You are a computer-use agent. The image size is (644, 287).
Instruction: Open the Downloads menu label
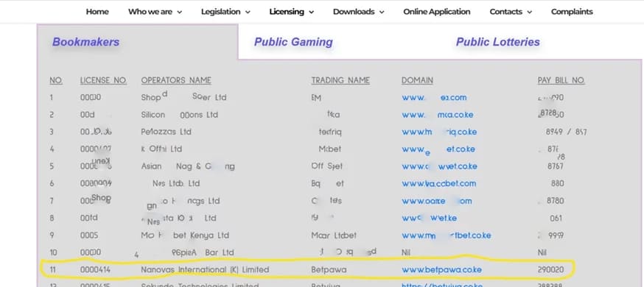pos(354,12)
